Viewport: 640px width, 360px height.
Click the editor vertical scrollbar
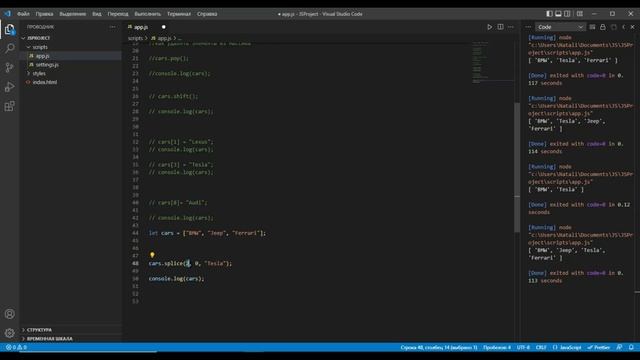(x=517, y=167)
